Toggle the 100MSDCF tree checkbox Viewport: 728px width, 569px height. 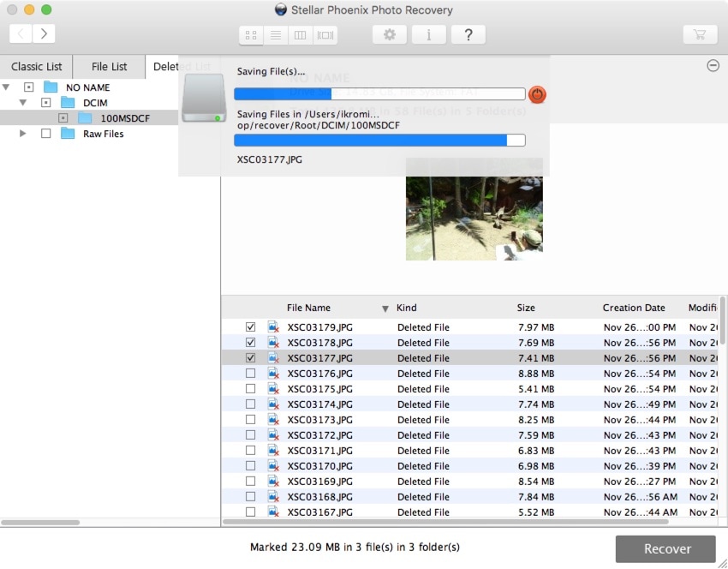(63, 117)
